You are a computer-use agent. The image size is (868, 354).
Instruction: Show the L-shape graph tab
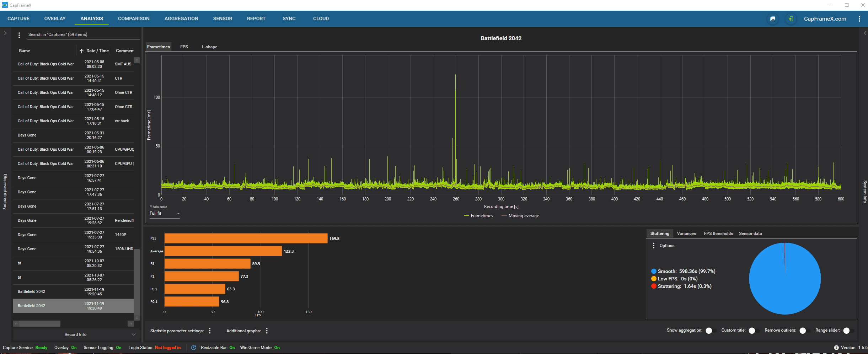click(210, 47)
